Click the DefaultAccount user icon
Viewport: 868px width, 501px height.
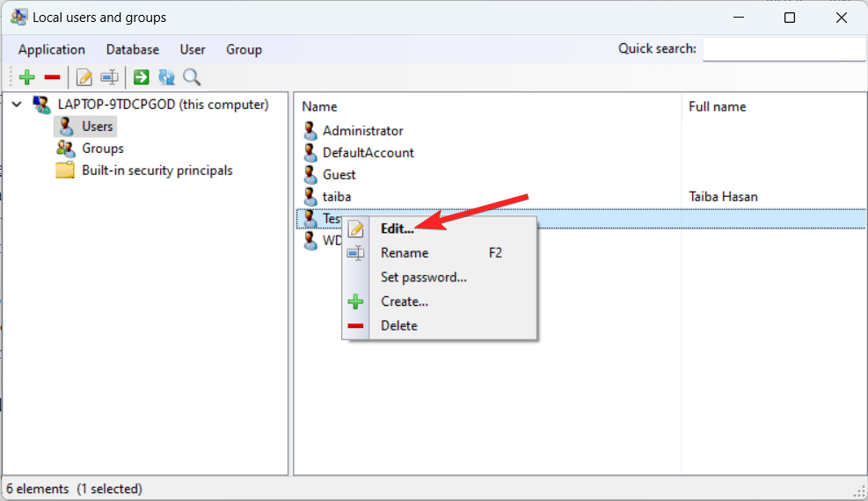coord(310,153)
